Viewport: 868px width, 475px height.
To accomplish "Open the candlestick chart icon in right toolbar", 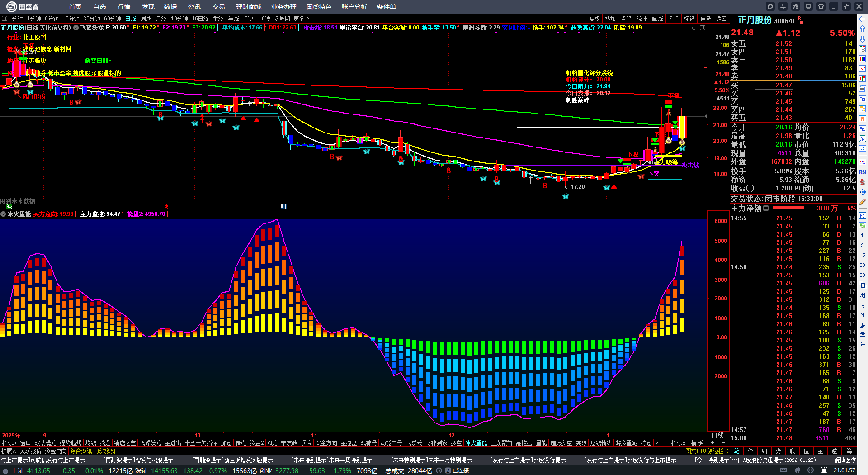I will [863, 79].
